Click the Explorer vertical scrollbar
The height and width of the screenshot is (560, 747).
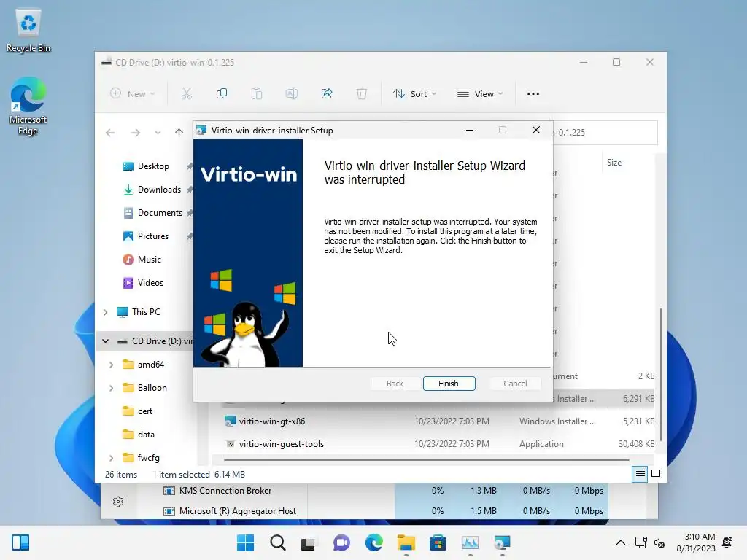tap(659, 376)
